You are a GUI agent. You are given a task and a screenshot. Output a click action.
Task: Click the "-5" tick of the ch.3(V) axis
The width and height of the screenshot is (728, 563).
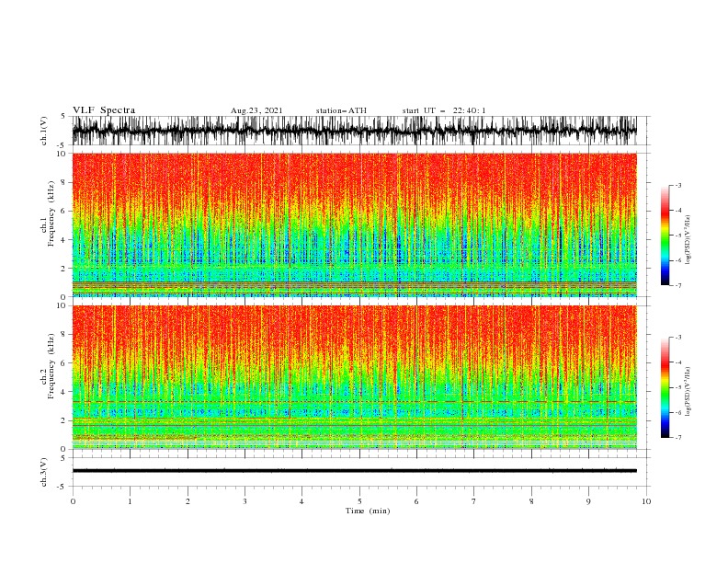[x=63, y=487]
